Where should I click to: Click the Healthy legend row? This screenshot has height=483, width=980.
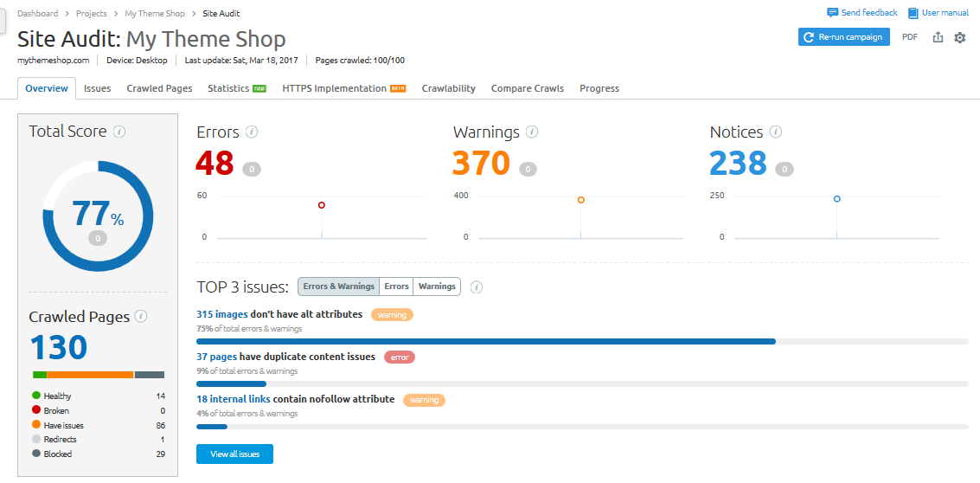pyautogui.click(x=98, y=396)
